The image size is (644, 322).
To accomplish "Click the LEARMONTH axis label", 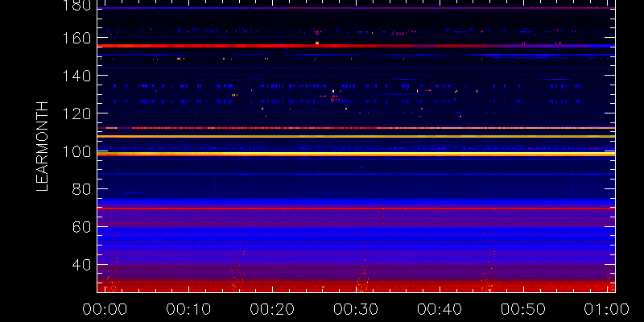I will [x=43, y=147].
